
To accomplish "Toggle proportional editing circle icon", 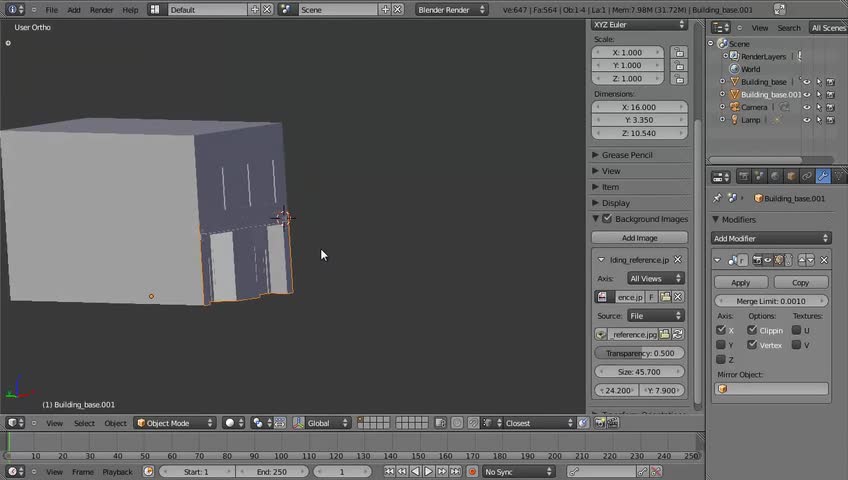I will (x=457, y=423).
